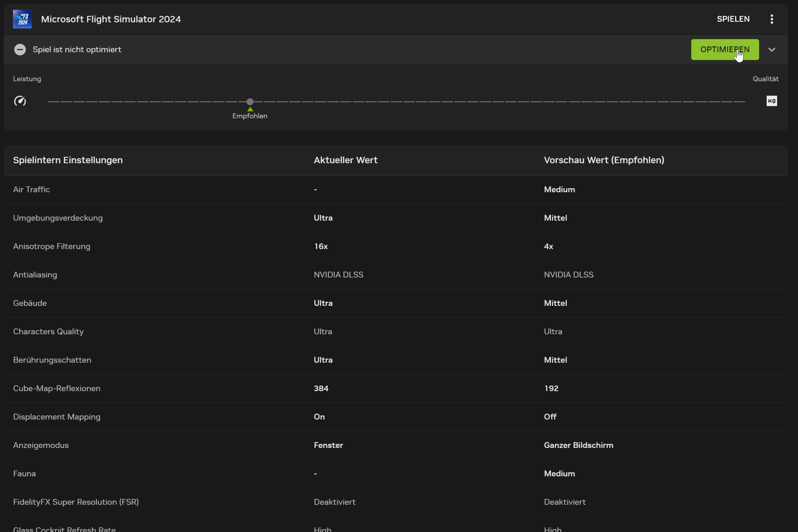798x532 pixels.
Task: Click the green OPTIMIEREN button
Action: [725, 50]
